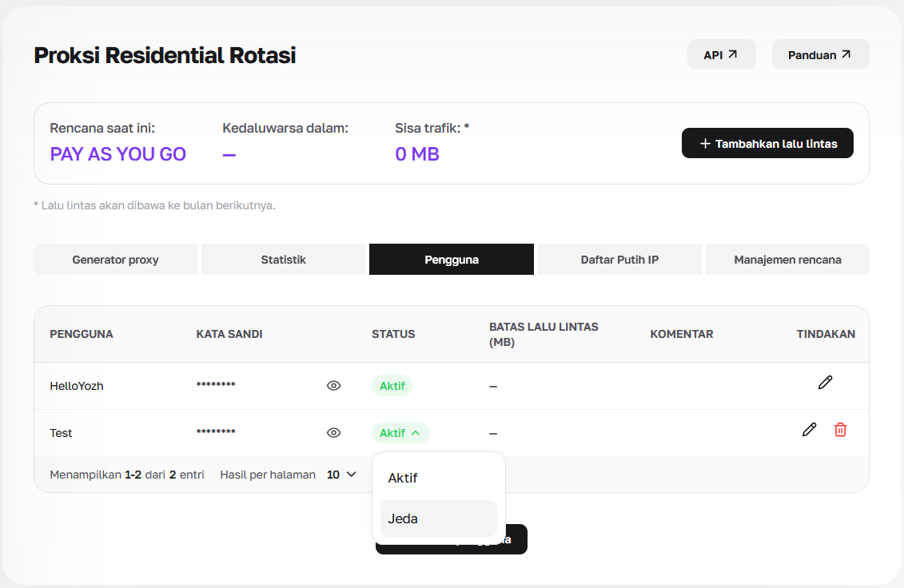This screenshot has width=904, height=588.
Task: Choose Aktif option in status dropdown
Action: (x=439, y=478)
